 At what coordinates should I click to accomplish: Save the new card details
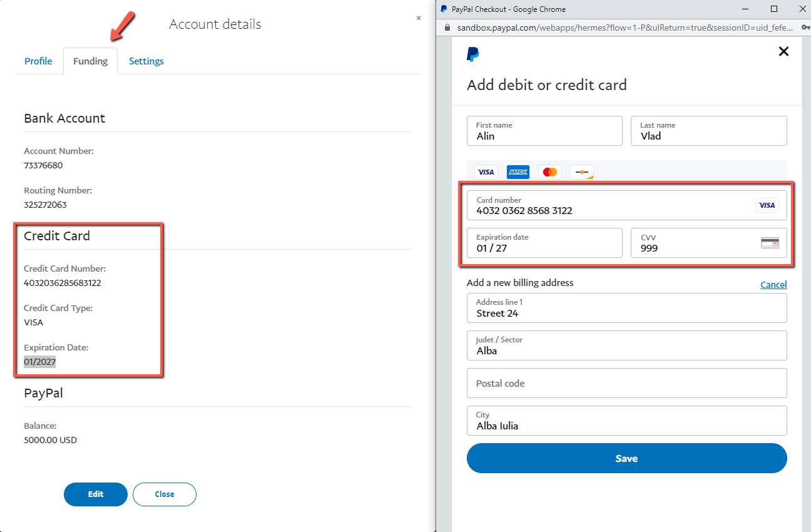click(626, 458)
